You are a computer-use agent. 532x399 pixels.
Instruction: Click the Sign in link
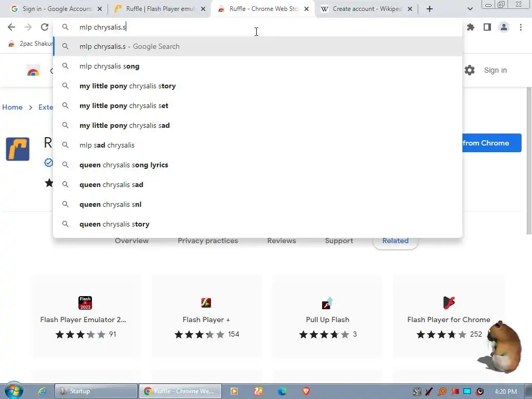click(495, 70)
